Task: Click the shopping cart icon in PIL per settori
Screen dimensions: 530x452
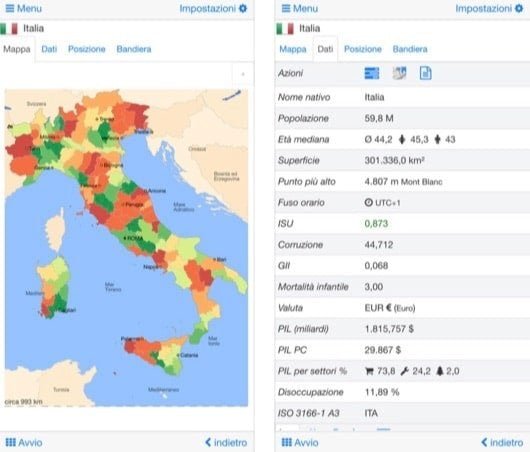Action: click(x=369, y=371)
